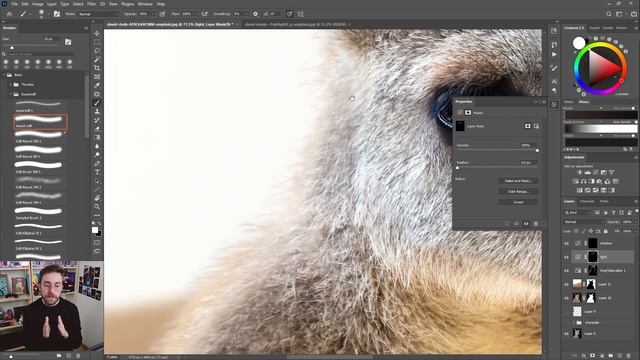Open smoothing options gear icon
This screenshot has height=360, width=640.
coord(256,14)
